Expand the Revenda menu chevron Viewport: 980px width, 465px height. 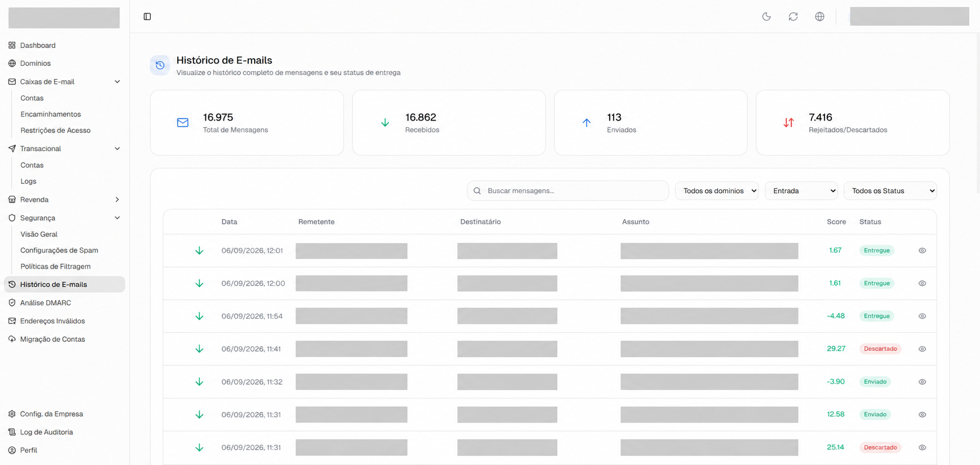pyautogui.click(x=117, y=200)
